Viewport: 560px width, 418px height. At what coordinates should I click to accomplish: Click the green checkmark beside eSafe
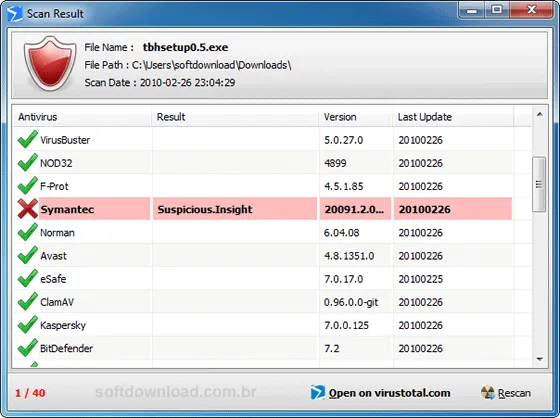coord(28,278)
